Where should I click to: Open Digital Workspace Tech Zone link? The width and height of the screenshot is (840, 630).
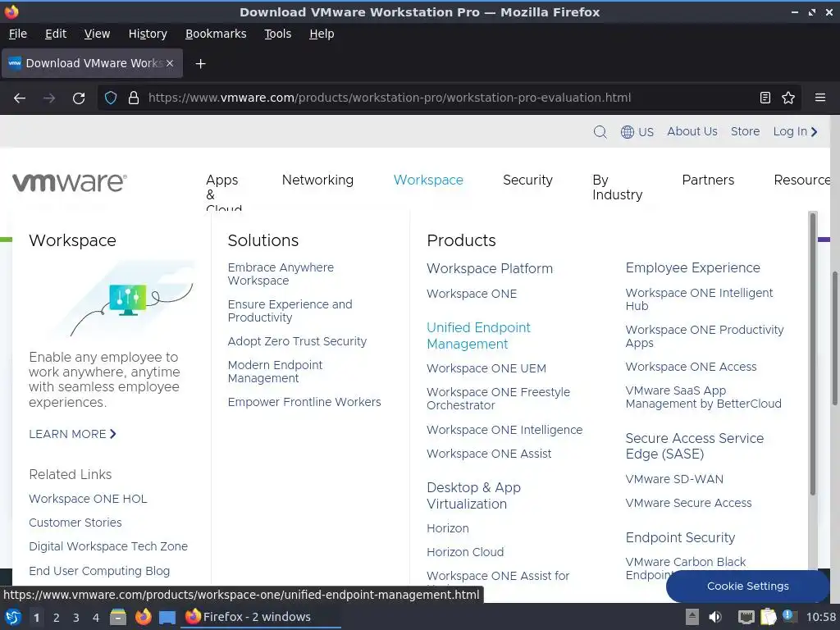[108, 546]
